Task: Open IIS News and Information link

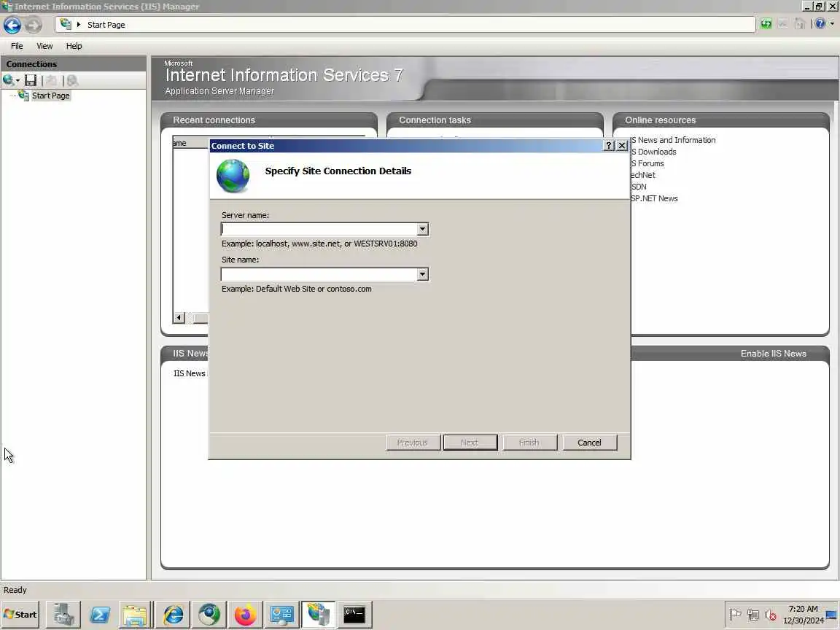Action: 674,140
